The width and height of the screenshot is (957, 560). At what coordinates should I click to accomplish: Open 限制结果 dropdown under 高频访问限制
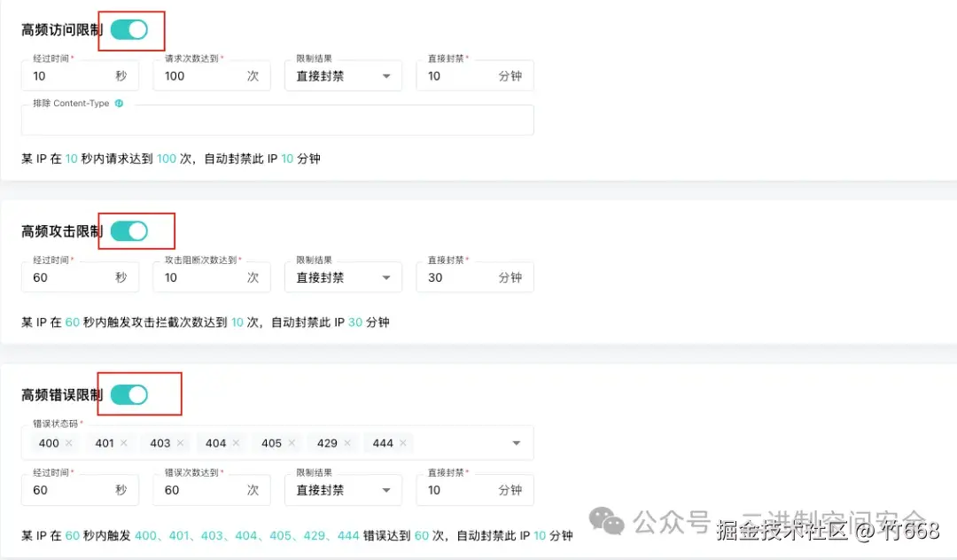343,75
